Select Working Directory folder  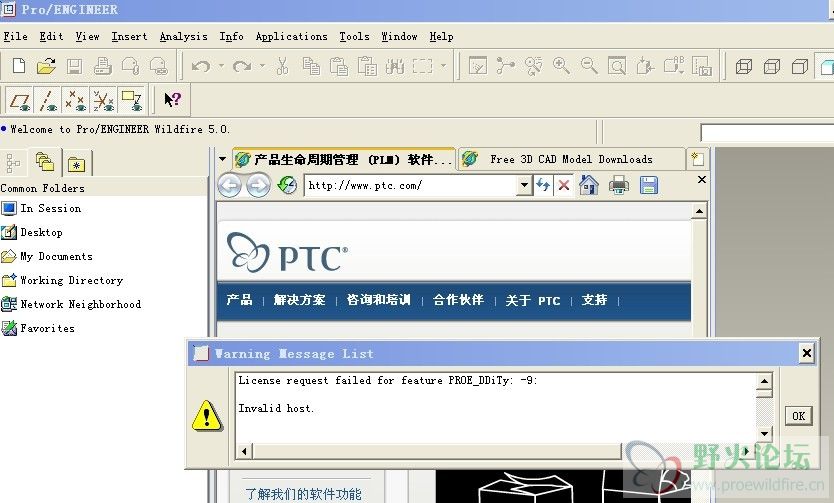(x=62, y=280)
